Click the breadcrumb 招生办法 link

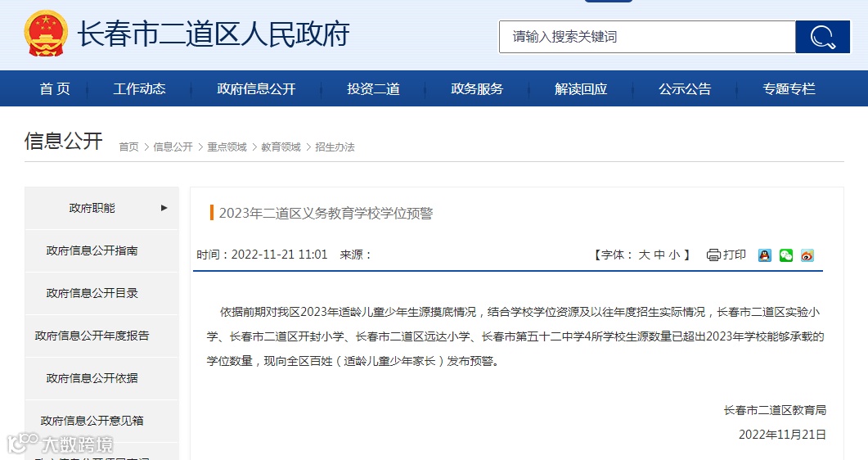click(335, 147)
